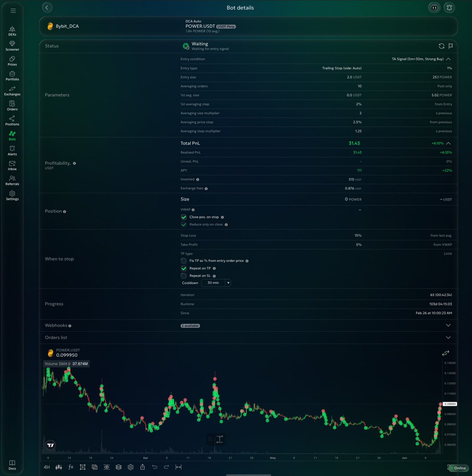
Task: Change chart candle style
Action: (59, 467)
